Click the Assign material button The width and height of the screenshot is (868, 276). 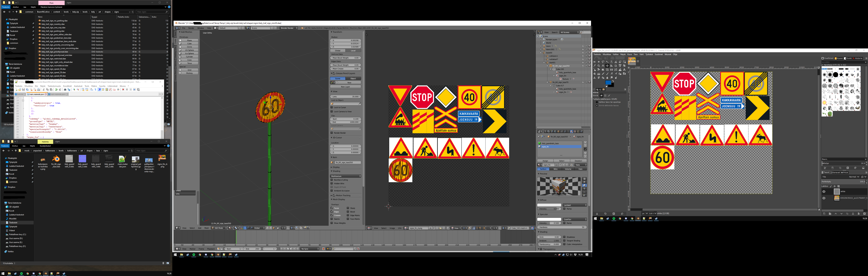click(x=545, y=161)
